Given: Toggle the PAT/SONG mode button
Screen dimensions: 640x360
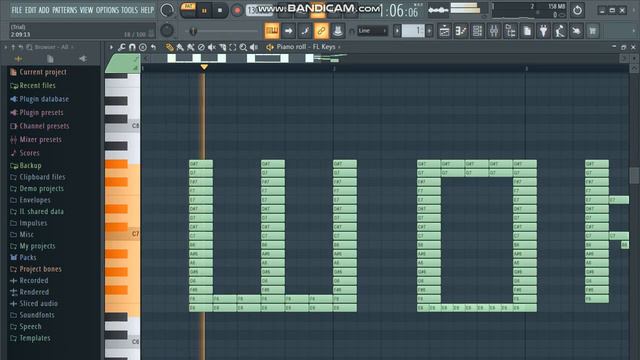Looking at the screenshot, I should pyautogui.click(x=188, y=10).
